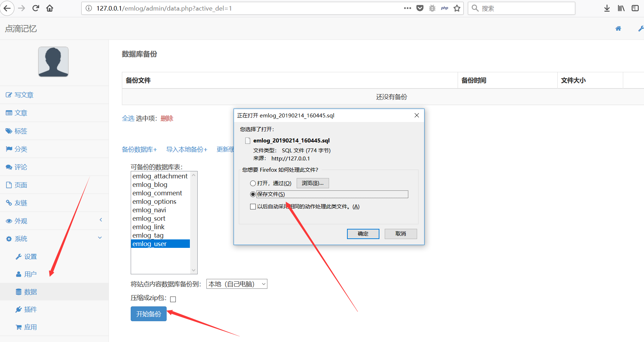The height and width of the screenshot is (342, 644).
Task: Save page to Pocket icon
Action: (x=420, y=8)
